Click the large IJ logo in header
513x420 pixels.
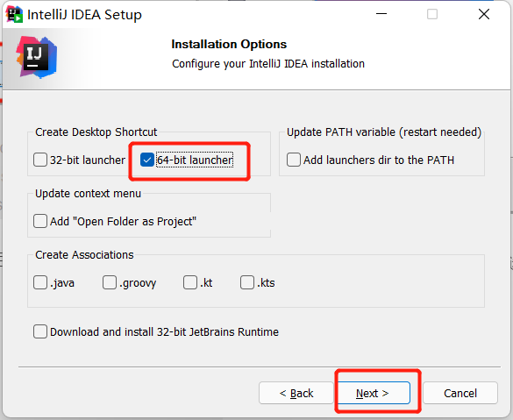click(37, 58)
